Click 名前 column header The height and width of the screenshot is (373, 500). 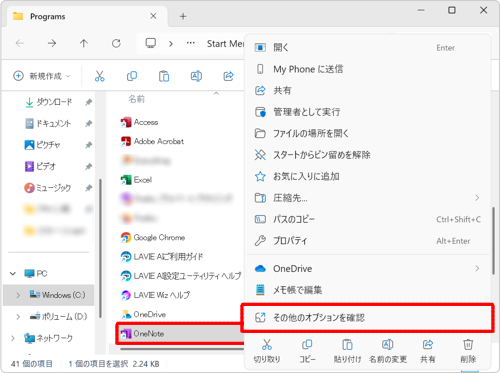[x=136, y=99]
